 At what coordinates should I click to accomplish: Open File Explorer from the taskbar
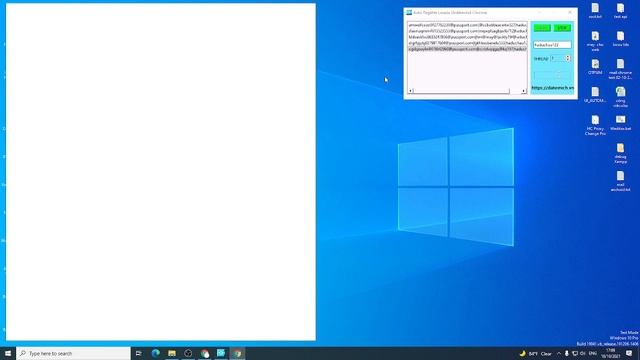172,353
